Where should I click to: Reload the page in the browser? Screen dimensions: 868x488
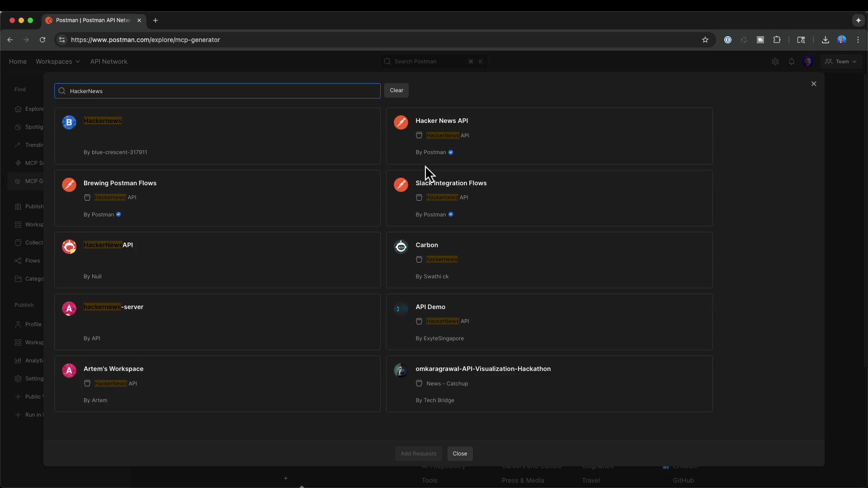(x=42, y=40)
